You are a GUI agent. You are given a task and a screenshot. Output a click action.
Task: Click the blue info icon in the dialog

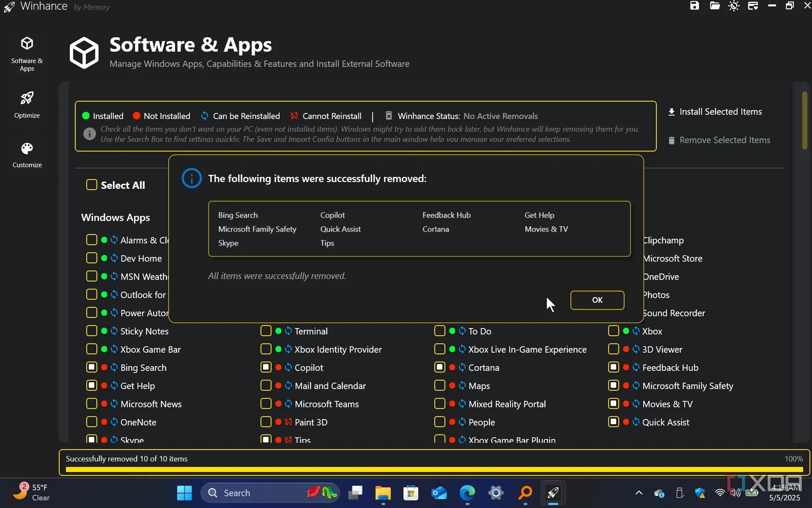click(192, 178)
